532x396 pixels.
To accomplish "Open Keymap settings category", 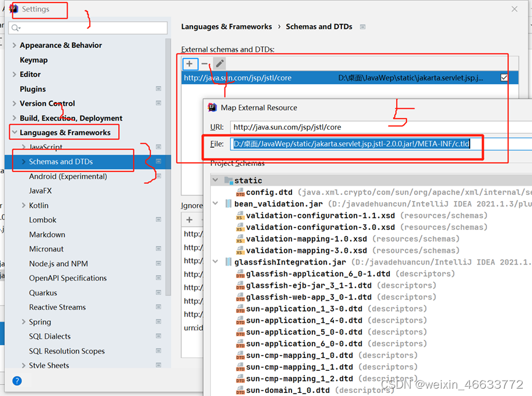I will [34, 60].
